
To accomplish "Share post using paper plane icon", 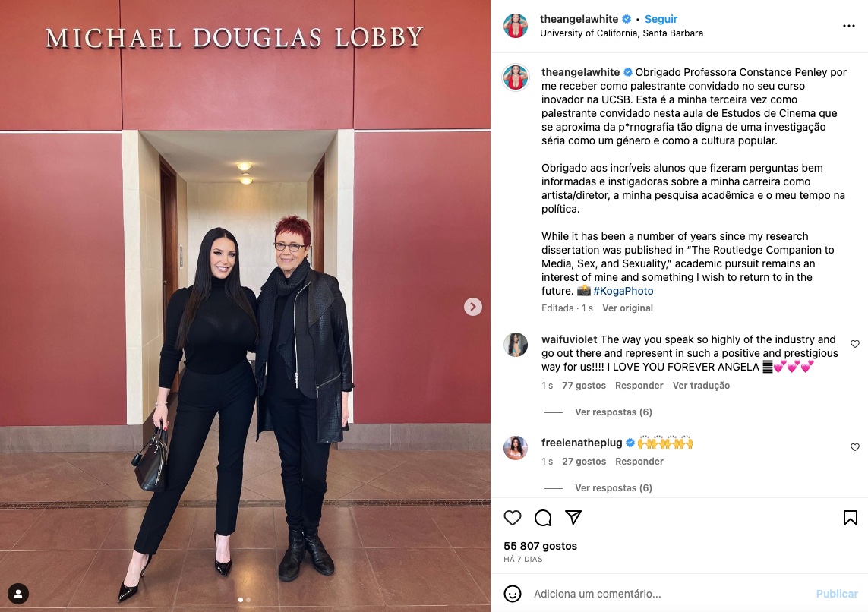I will pos(573,517).
